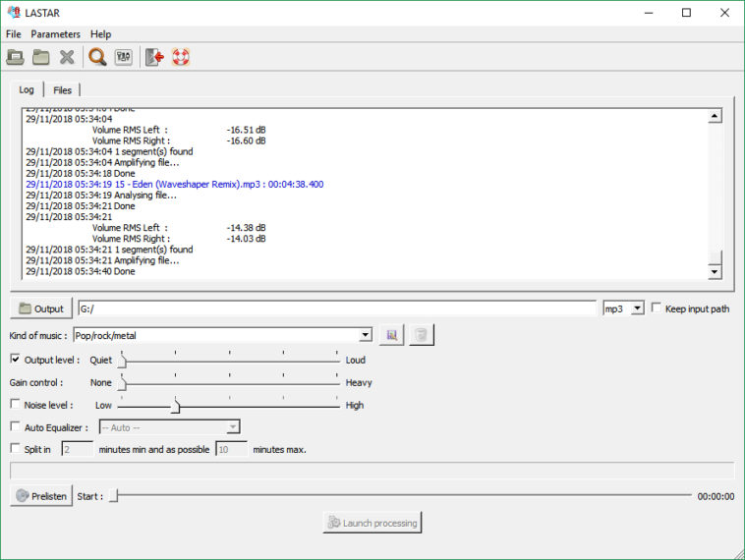Switch to the Log tab

(x=27, y=89)
